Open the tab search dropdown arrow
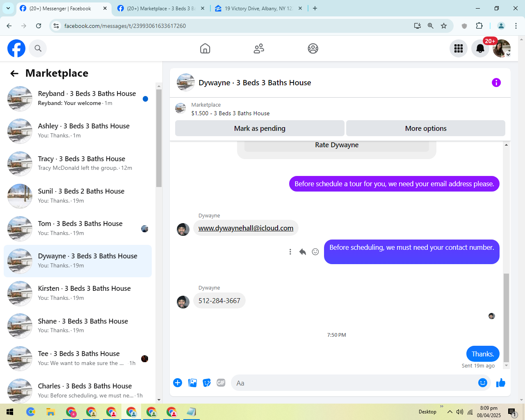 pos(8,8)
